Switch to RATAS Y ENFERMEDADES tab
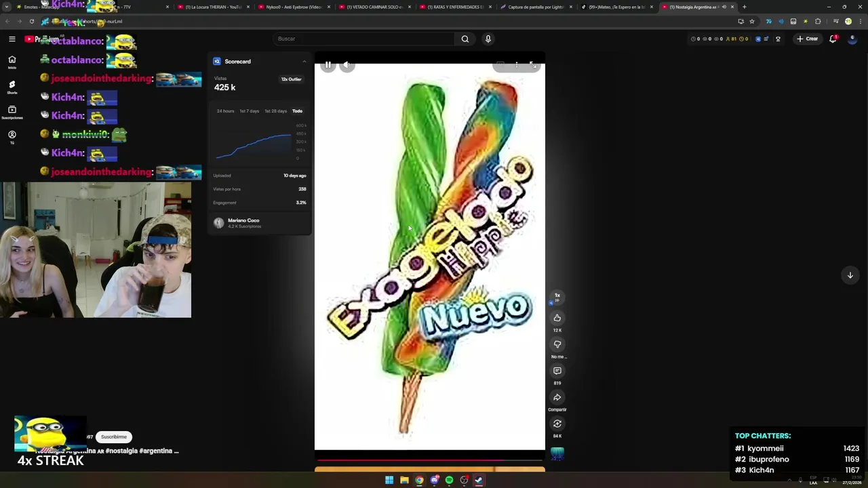The width and height of the screenshot is (868, 488). [456, 7]
